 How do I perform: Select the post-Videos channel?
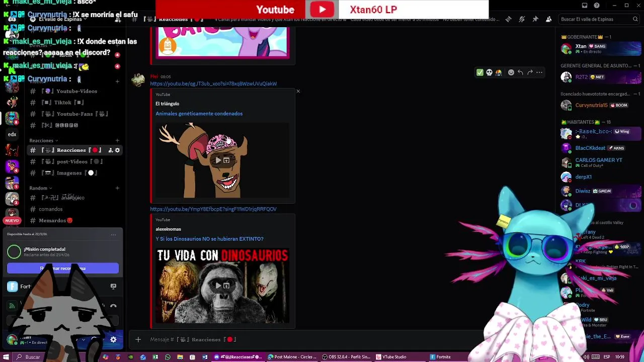[x=74, y=161]
